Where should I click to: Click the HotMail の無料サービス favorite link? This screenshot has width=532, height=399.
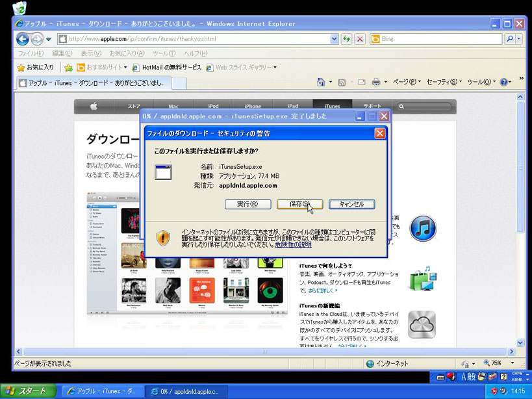166,68
